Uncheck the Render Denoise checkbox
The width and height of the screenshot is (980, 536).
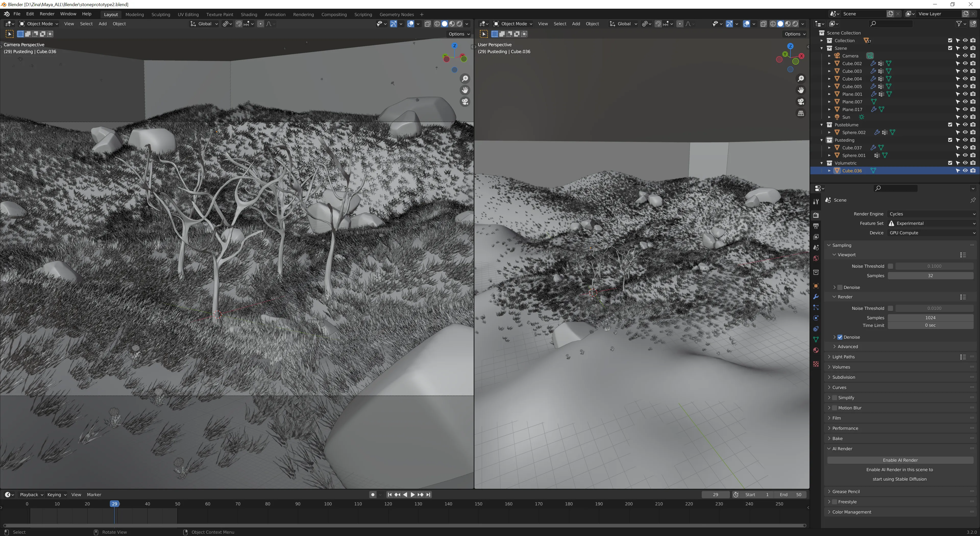click(840, 337)
